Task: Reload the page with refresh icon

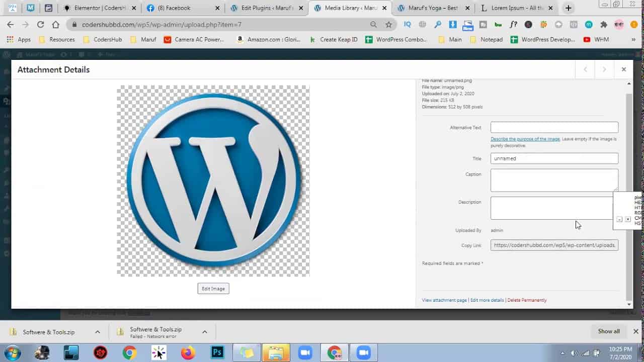Action: click(40, 24)
